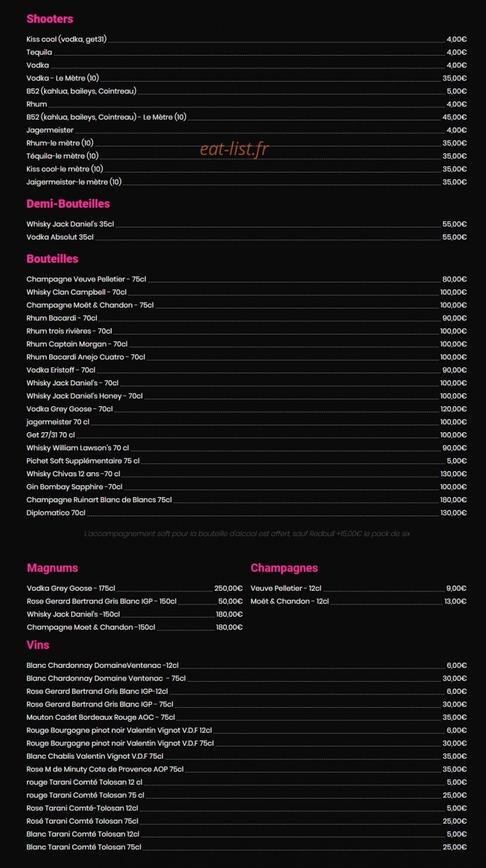Select Whisky William Lawson's 70 cl
Screen dimensions: 486x868
click(246, 448)
